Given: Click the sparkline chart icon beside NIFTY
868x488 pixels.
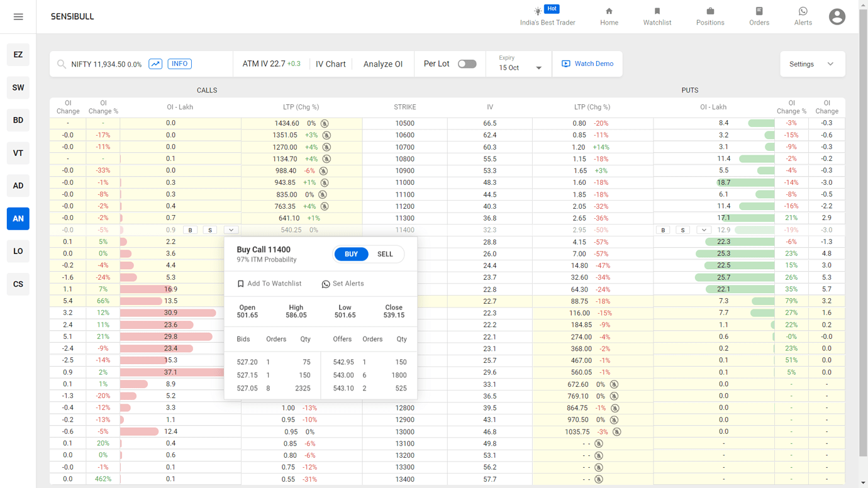Looking at the screenshot, I should pos(155,64).
